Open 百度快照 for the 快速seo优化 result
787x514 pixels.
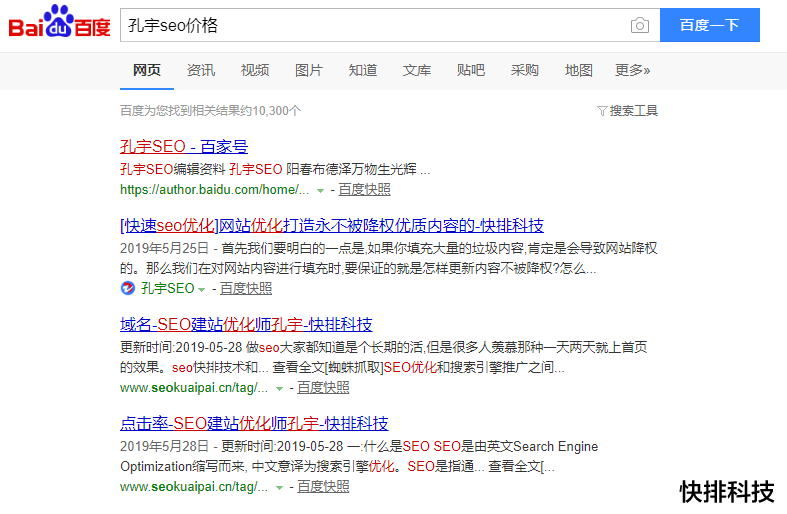click(246, 288)
